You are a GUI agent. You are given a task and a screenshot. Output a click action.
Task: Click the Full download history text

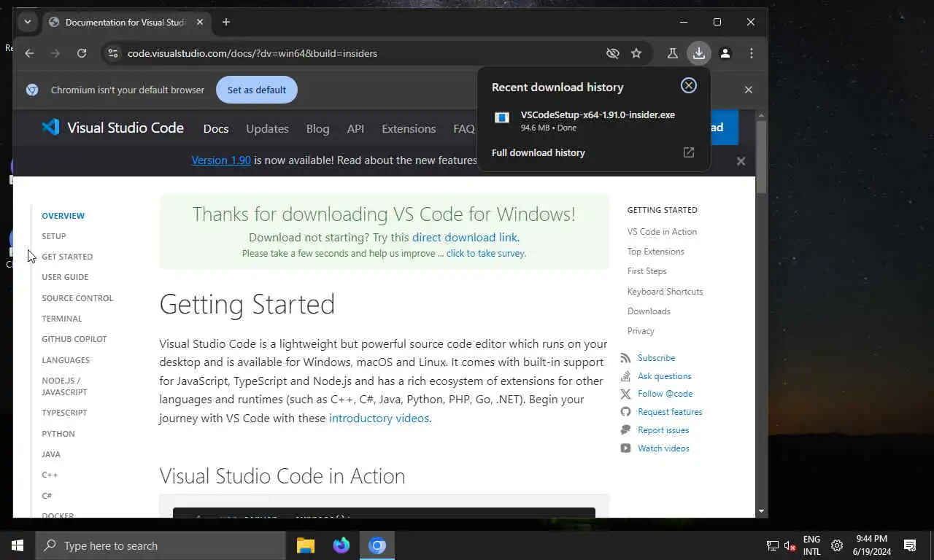[x=539, y=152]
